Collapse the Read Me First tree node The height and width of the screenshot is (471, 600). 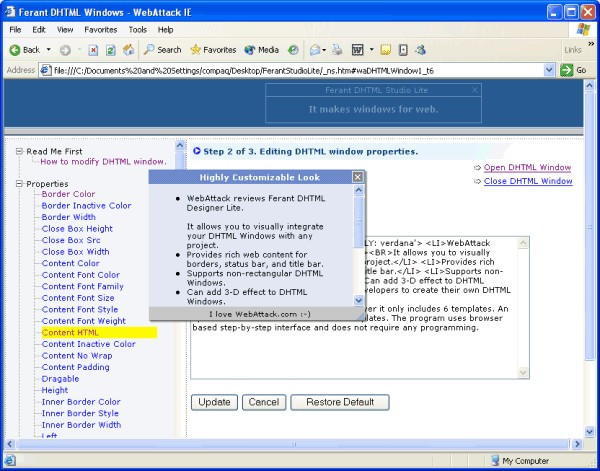[19, 152]
